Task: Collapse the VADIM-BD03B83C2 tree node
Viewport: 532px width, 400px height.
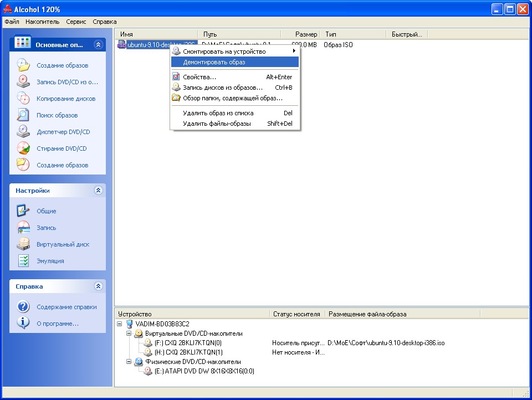Action: click(x=120, y=324)
